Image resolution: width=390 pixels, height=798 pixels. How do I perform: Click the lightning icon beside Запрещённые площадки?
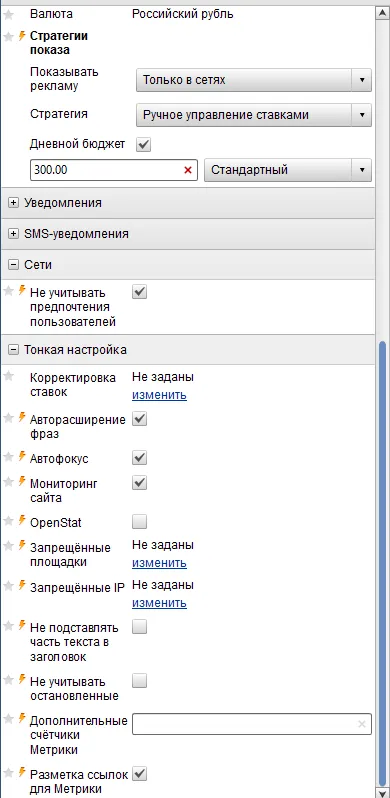[x=22, y=546]
